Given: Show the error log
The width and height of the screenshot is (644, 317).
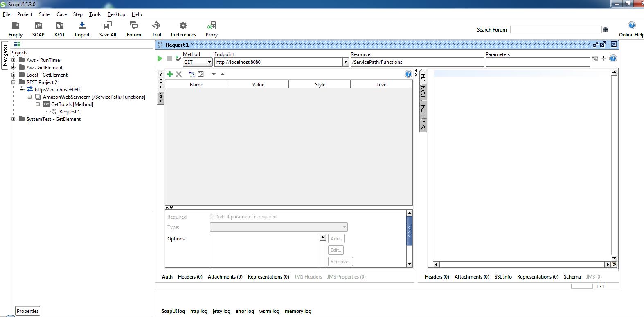Looking at the screenshot, I should (x=245, y=311).
